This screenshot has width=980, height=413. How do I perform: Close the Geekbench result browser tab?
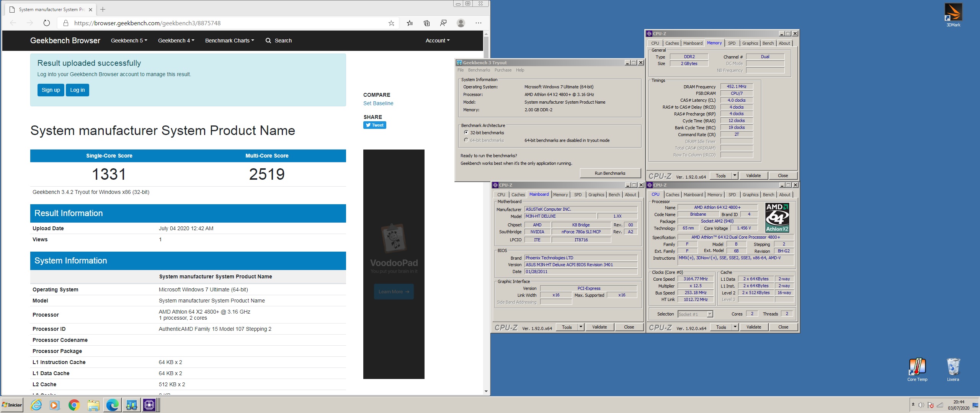click(90, 10)
